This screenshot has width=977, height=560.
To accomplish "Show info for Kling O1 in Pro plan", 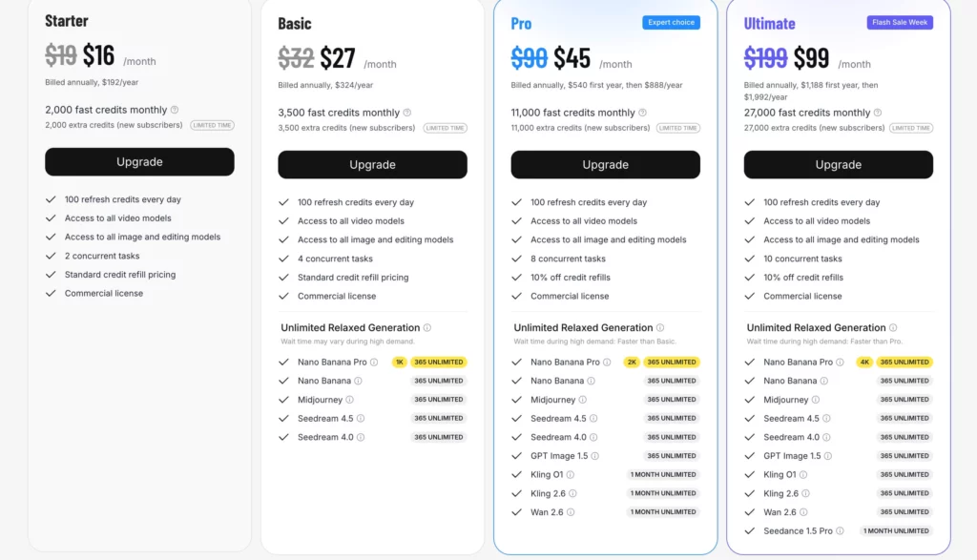I will 572,475.
